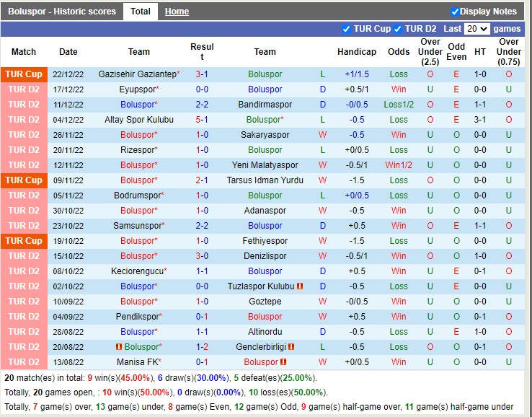Click the TUR Cup badge for 19/10/22 match
This screenshot has height=417, width=532.
coord(24,241)
